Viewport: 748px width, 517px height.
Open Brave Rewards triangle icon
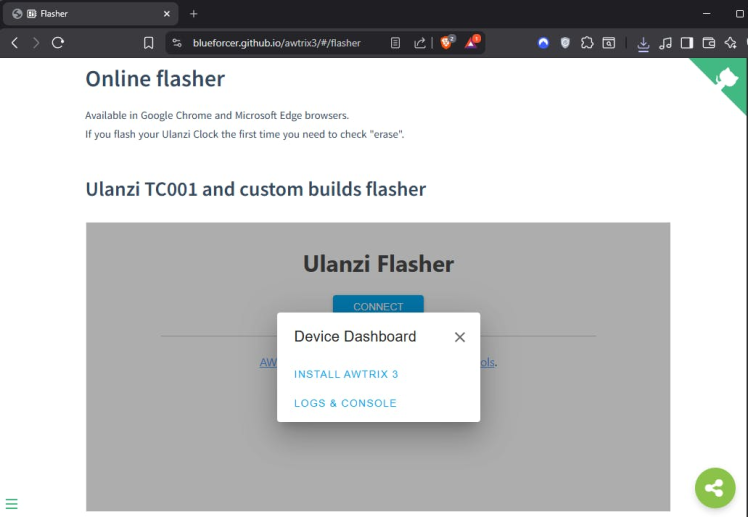coord(472,42)
